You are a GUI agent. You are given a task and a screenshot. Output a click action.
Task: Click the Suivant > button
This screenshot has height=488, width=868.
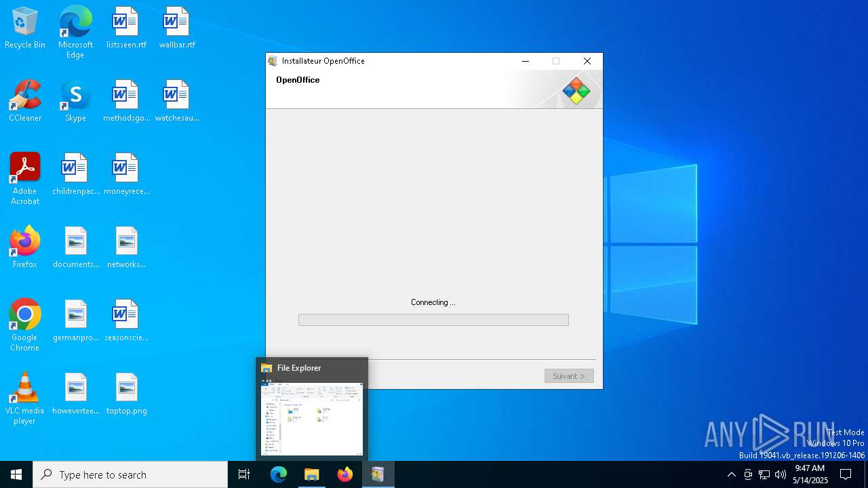[569, 376]
